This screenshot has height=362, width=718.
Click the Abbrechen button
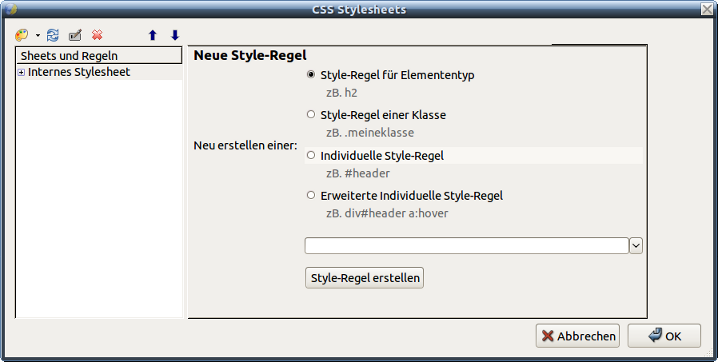578,336
